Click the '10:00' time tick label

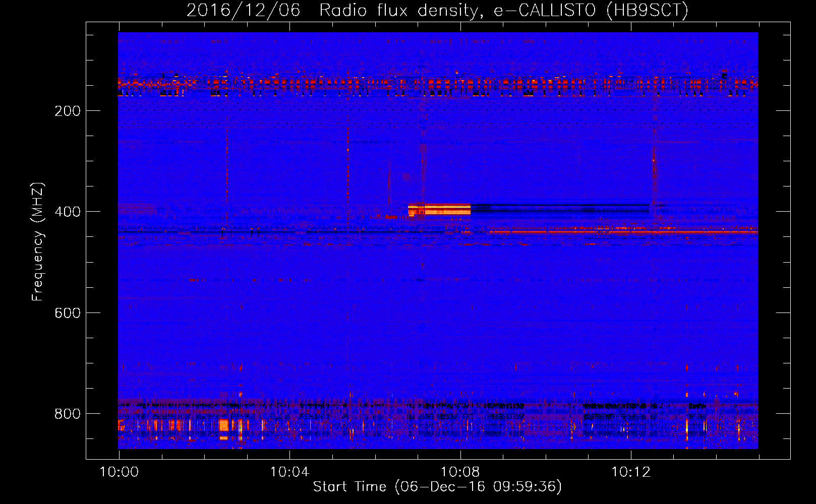coord(119,472)
